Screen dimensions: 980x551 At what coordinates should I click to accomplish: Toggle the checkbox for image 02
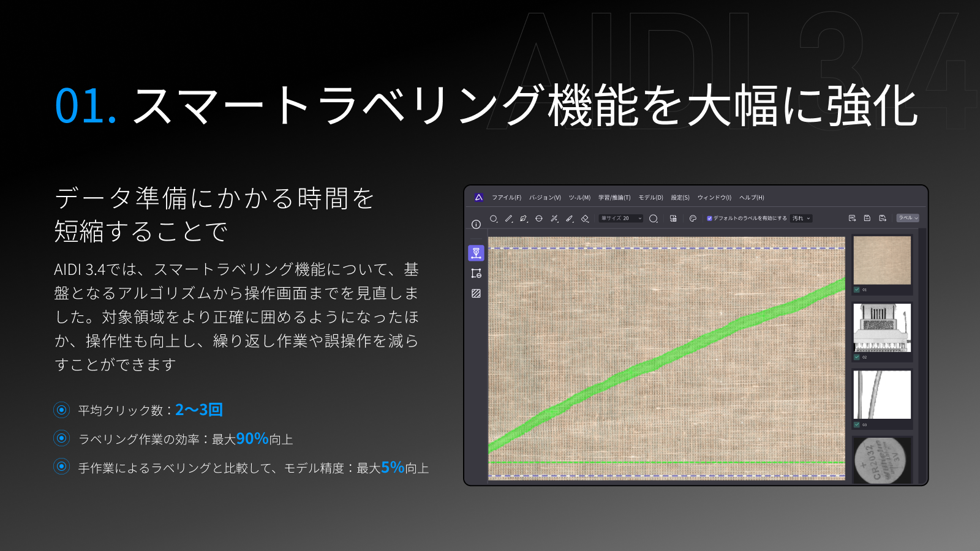[857, 357]
